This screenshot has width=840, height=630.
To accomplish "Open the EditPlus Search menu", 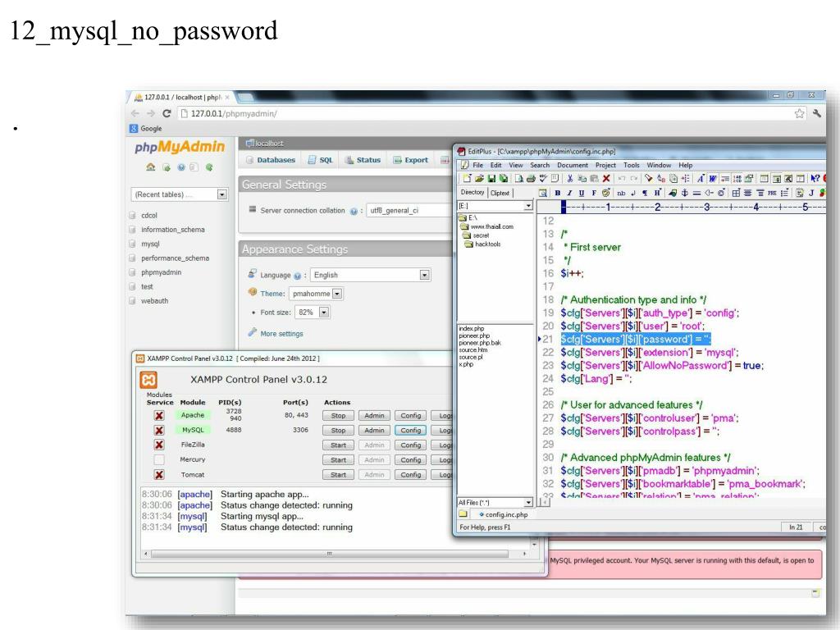I will pyautogui.click(x=540, y=166).
